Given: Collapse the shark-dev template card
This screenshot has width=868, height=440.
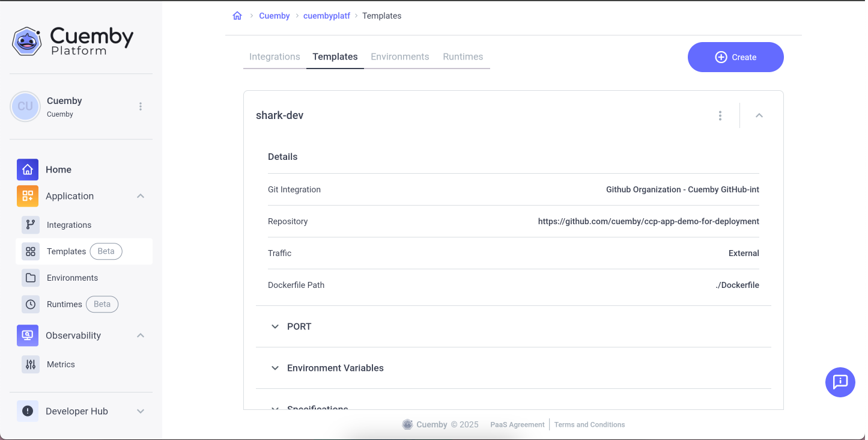Looking at the screenshot, I should [x=759, y=115].
